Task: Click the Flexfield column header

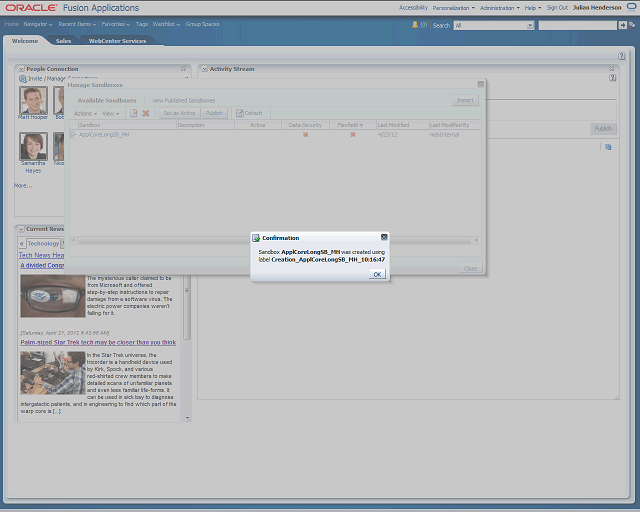Action: 352,125
